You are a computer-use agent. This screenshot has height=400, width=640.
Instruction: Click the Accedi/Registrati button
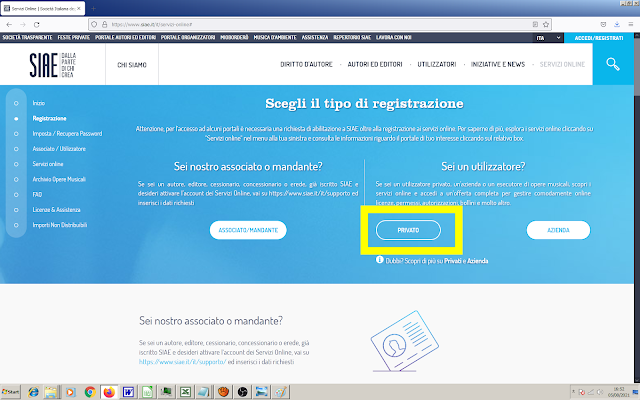pos(599,38)
